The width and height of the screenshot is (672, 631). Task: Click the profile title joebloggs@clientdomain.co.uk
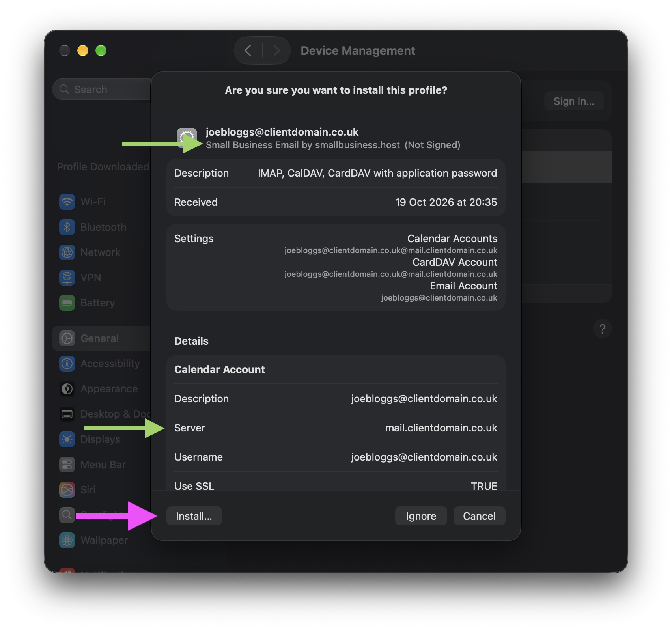coord(282,132)
